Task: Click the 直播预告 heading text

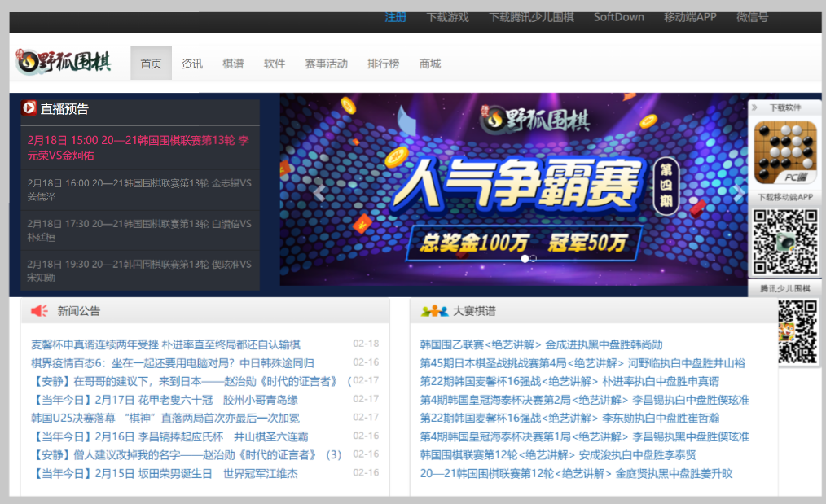Action: coord(64,108)
